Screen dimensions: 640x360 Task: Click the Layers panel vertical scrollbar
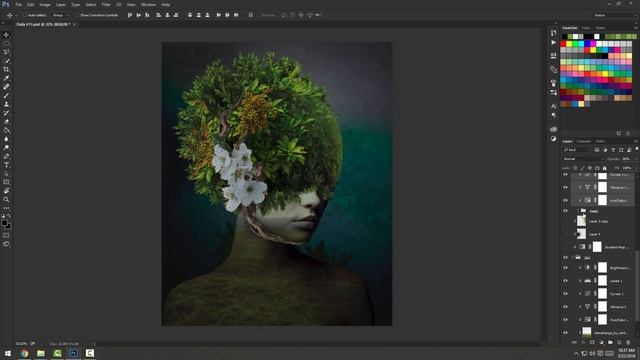[637, 286]
